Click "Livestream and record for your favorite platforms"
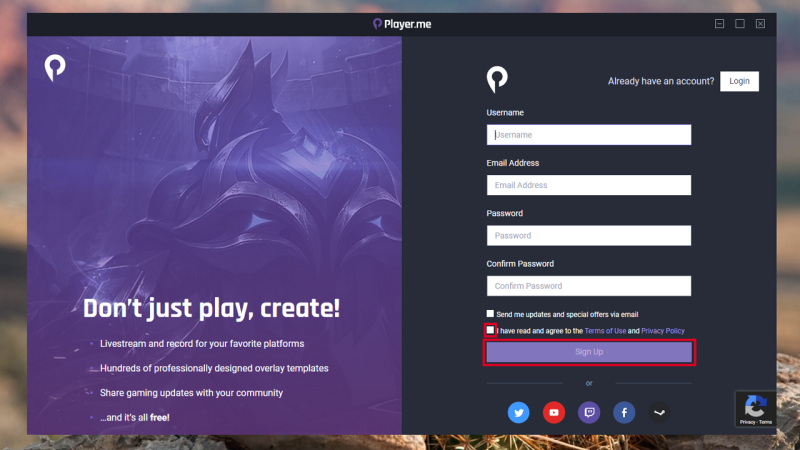 (x=202, y=344)
